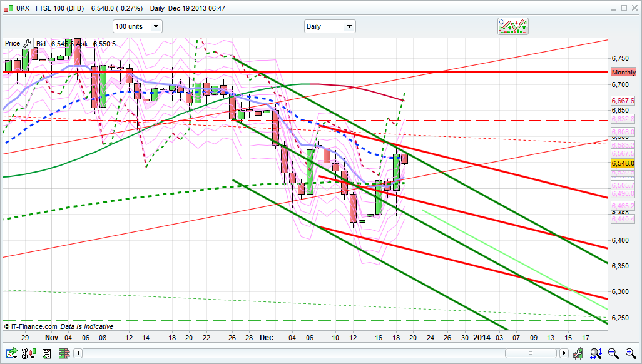Click the Monthly label on price axis
The width and height of the screenshot is (642, 364).
pos(623,73)
